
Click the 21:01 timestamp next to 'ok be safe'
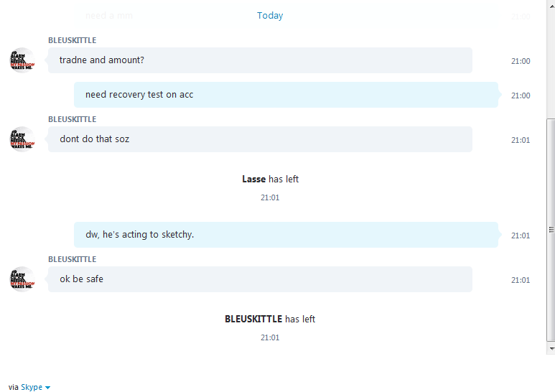[521, 280]
